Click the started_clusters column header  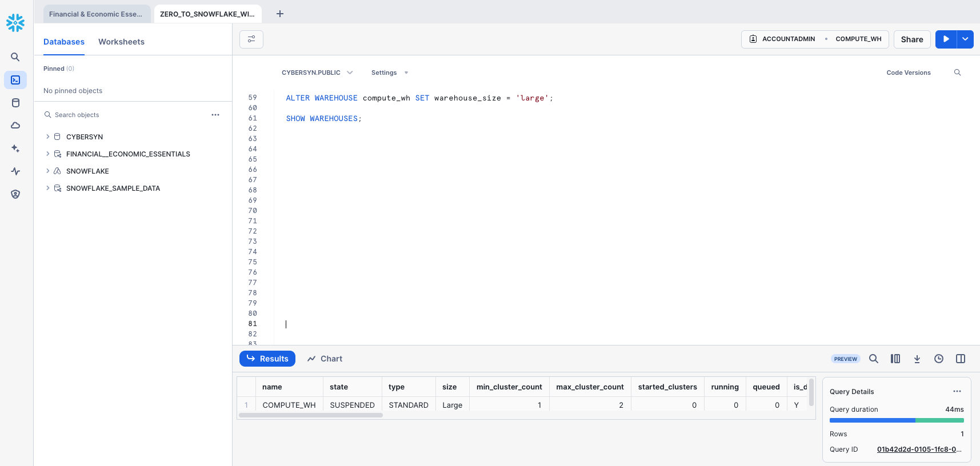[667, 387]
